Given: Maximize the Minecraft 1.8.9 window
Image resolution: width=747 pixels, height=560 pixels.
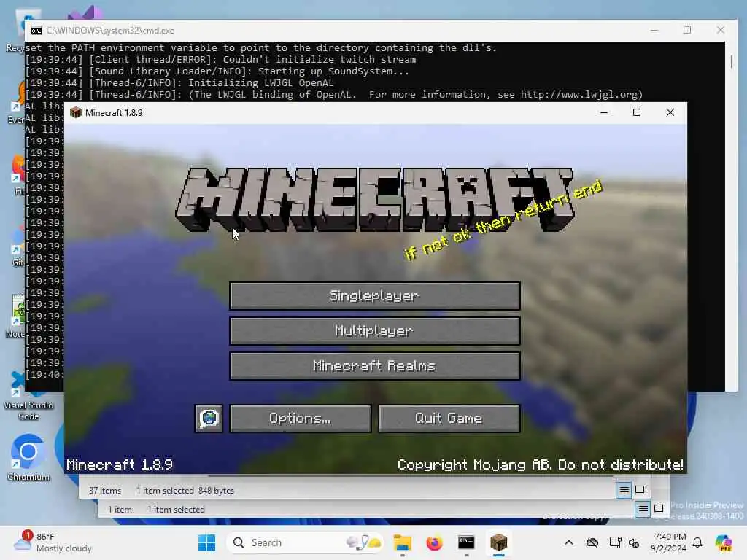Looking at the screenshot, I should point(636,112).
